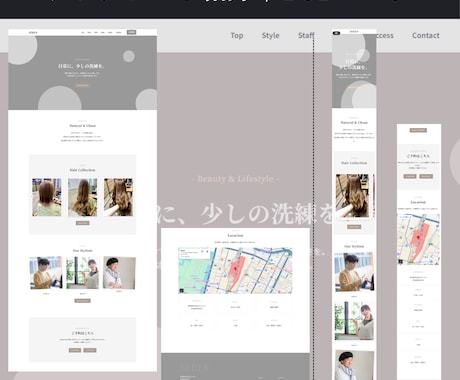Screen dimensions: 460x380
Task: Click the white info card on center map
Action: click(x=194, y=253)
